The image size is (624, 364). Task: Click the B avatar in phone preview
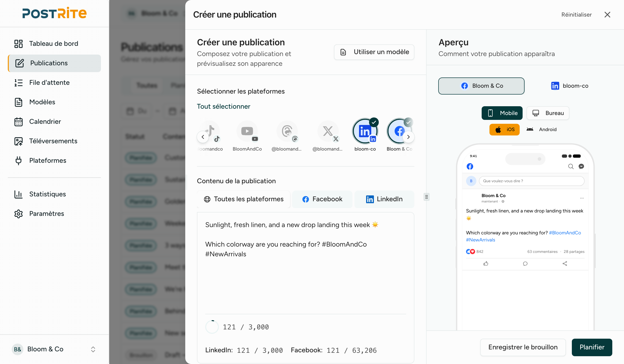(471, 181)
